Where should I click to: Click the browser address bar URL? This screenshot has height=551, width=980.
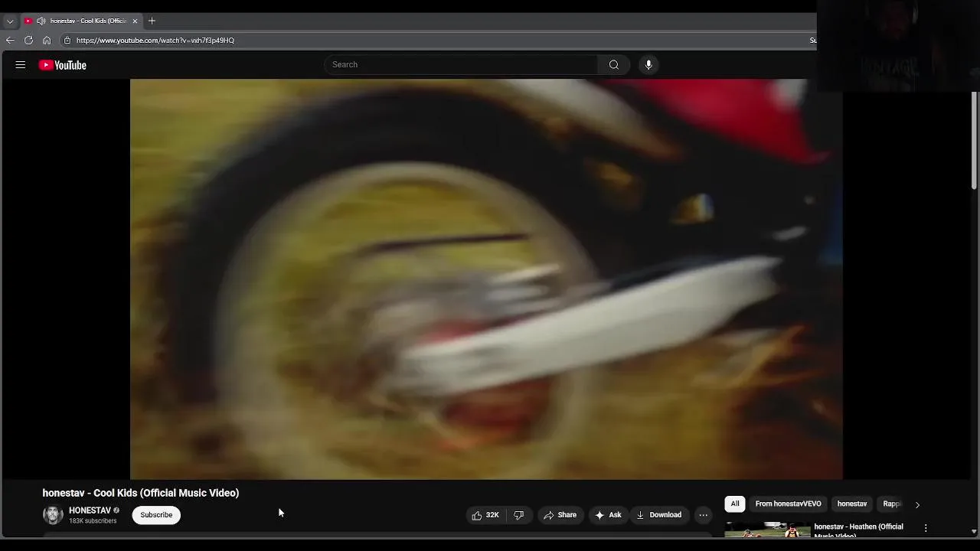[155, 40]
